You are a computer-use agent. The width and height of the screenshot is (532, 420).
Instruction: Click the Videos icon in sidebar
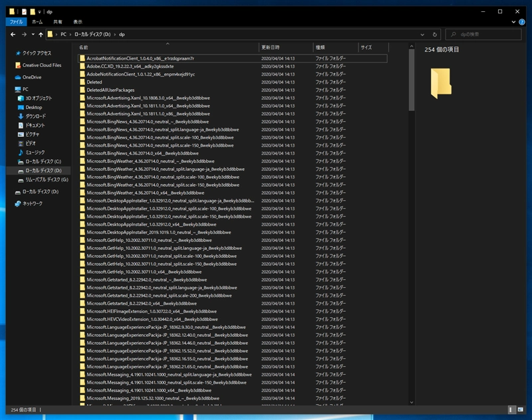coord(21,144)
